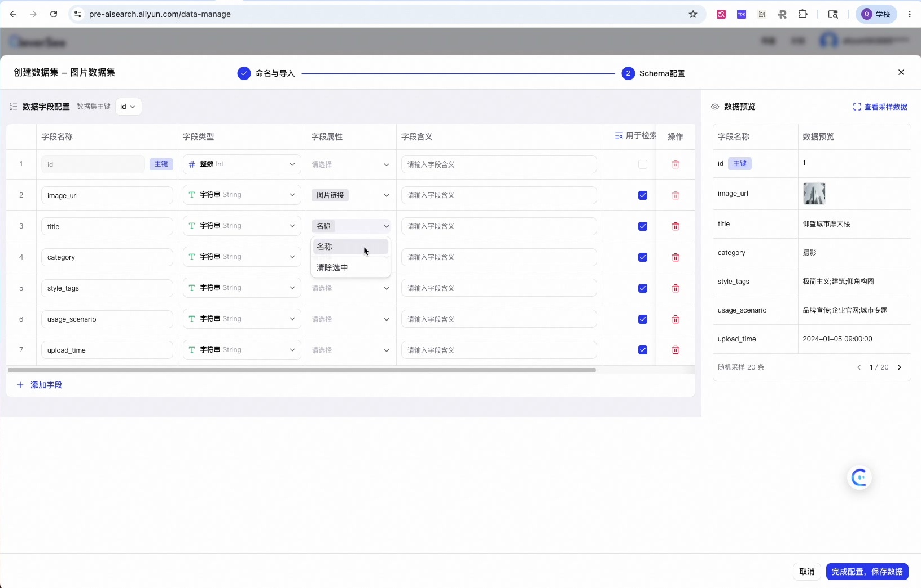Screen dimensions: 921x588
Task: Open field attribute dropdown for usage_scenario
Action: (351, 319)
